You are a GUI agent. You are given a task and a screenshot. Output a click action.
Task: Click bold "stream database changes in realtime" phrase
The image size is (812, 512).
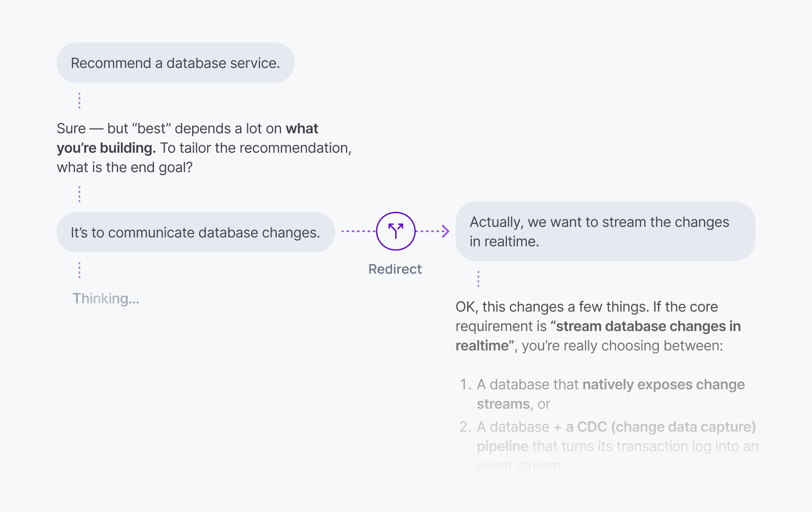(x=648, y=327)
